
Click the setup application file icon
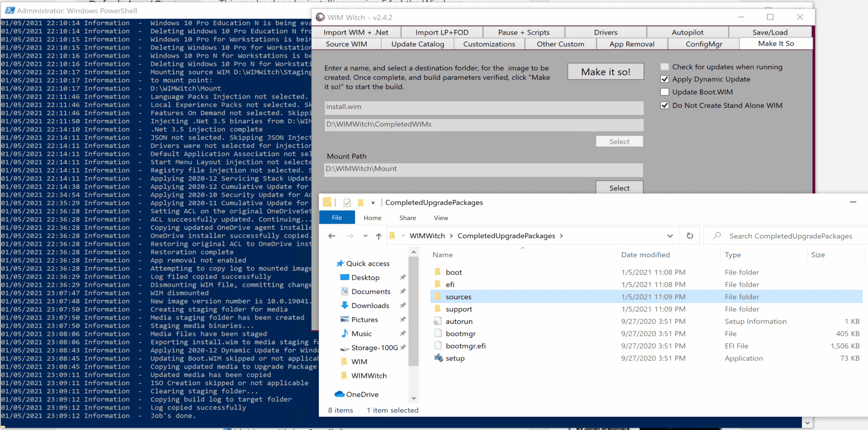point(438,358)
